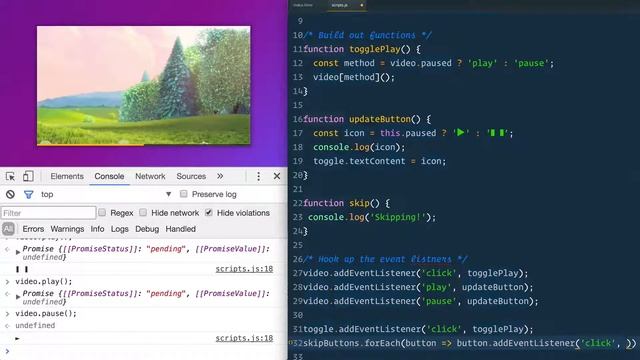Filter console by Debug

coord(147,229)
